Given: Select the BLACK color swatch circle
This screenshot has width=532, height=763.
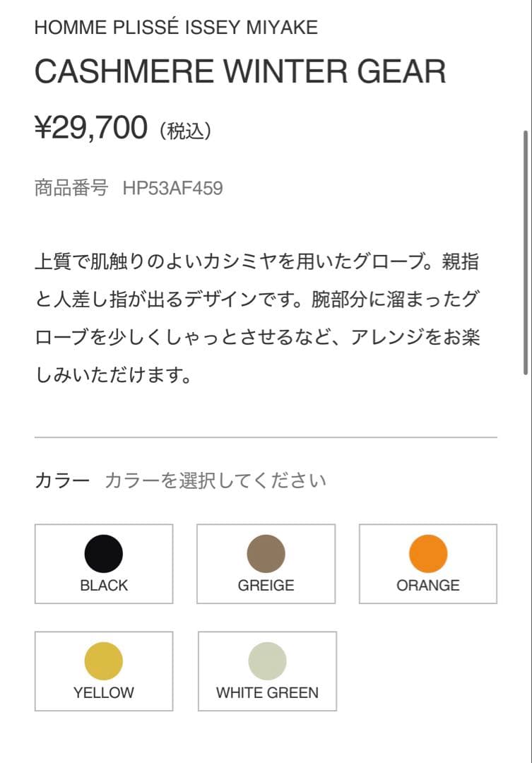Looking at the screenshot, I should pos(104,553).
